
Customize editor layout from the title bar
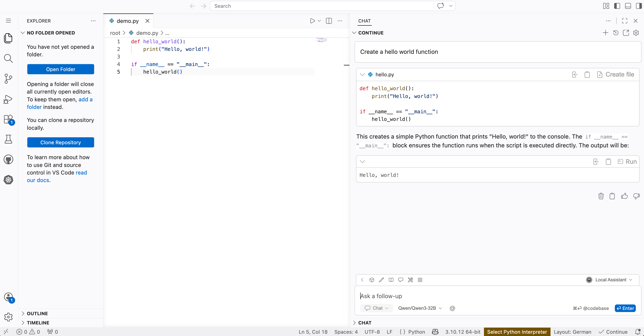[x=606, y=6]
